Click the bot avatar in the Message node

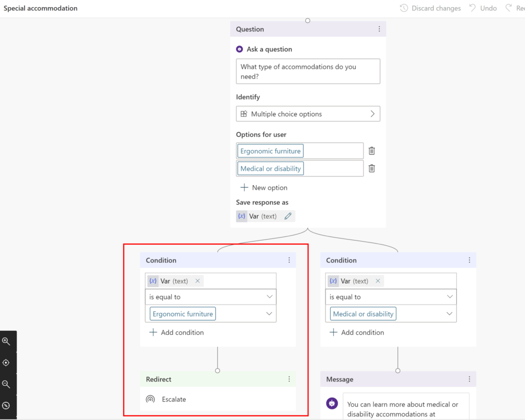pyautogui.click(x=332, y=404)
